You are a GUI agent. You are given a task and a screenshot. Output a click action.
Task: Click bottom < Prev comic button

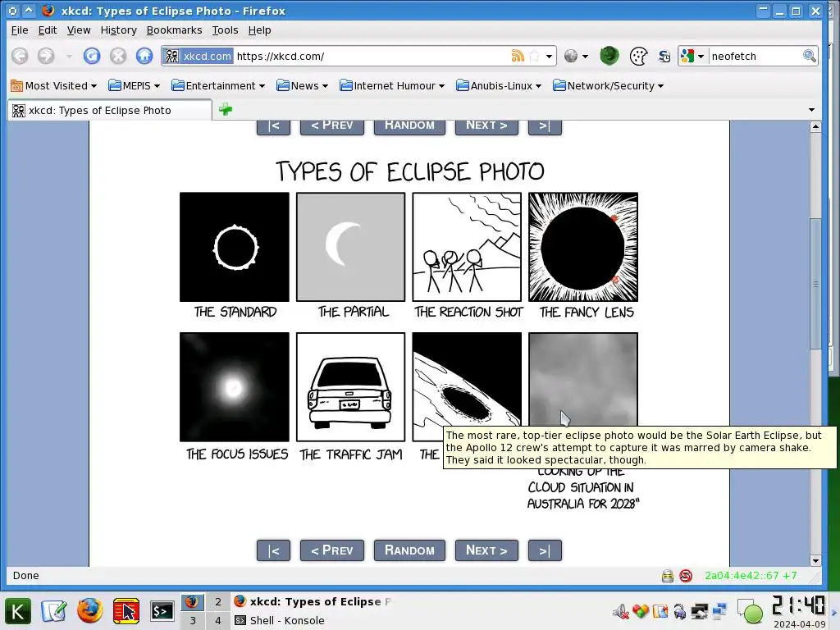coord(332,550)
